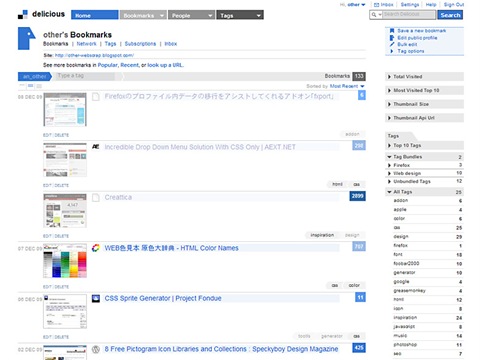Select the design tag in All Tags
Viewport: 480px width, 360px height.
(x=401, y=236)
